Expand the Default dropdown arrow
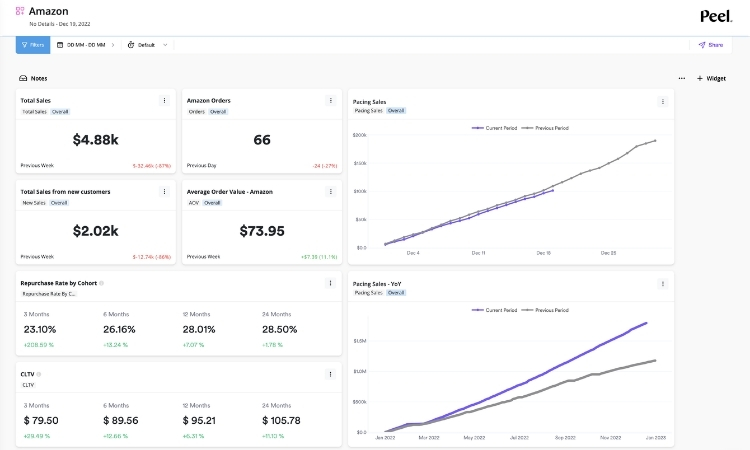The width and height of the screenshot is (750, 450). click(165, 45)
